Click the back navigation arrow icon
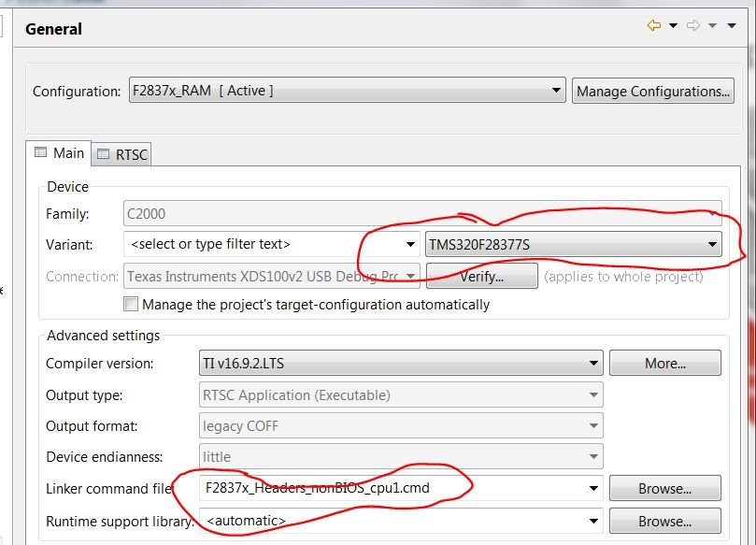756x545 pixels. (654, 25)
